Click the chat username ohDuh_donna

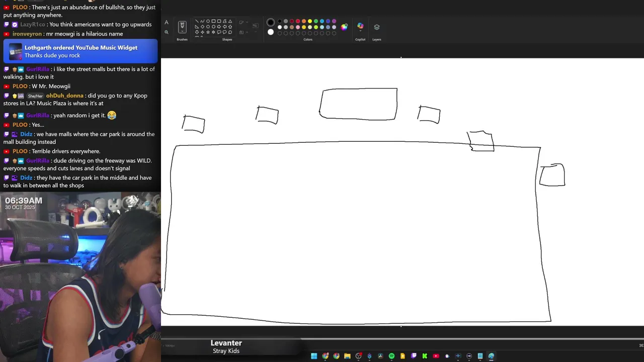[x=65, y=96]
